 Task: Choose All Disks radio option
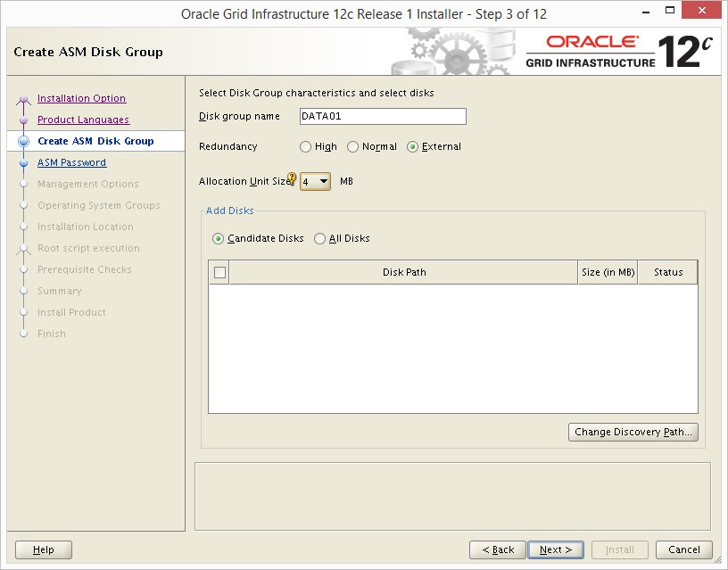pos(319,238)
